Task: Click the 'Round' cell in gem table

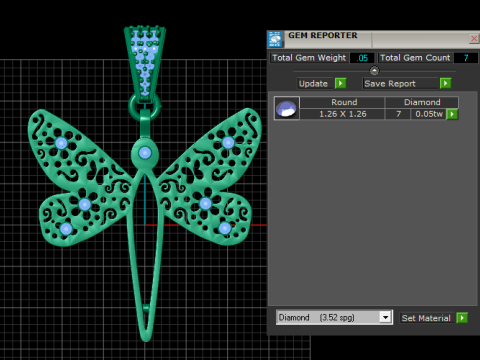Action: (342, 102)
